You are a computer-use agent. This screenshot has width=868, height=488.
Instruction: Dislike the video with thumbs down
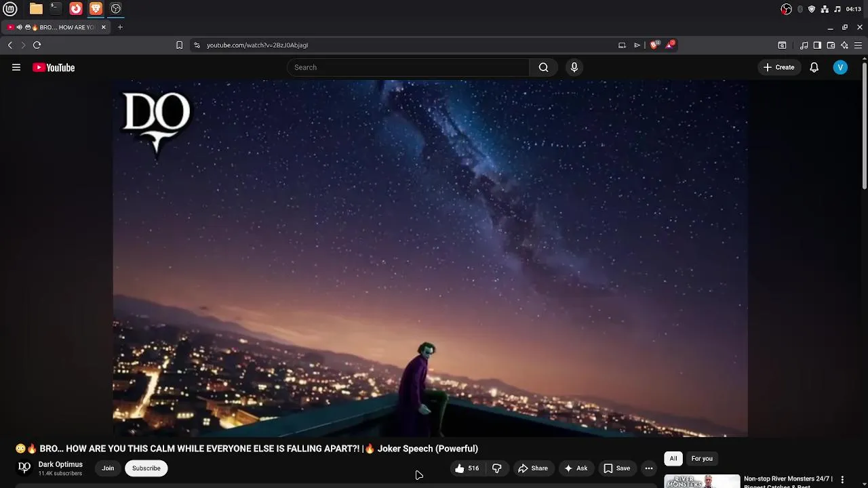497,468
